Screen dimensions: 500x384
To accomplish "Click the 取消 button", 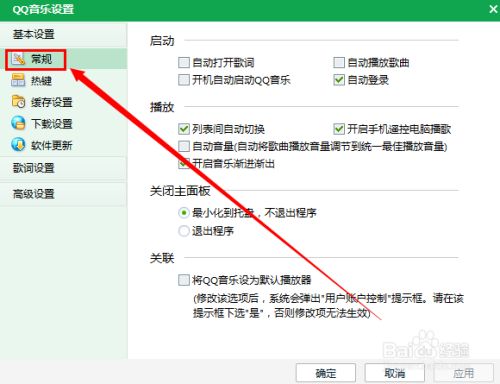I will coord(395,373).
